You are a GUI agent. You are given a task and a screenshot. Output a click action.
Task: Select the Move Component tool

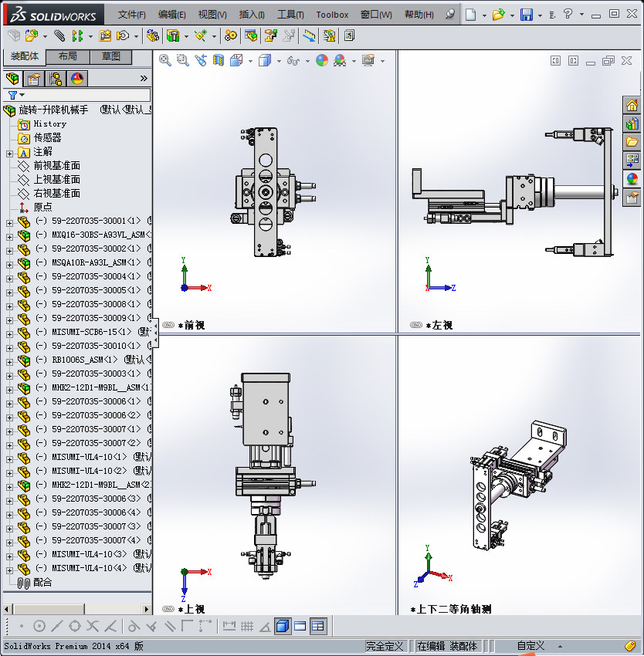point(123,36)
